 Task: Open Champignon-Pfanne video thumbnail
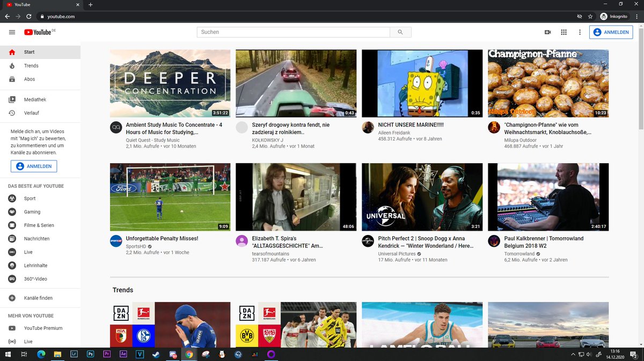click(x=548, y=84)
